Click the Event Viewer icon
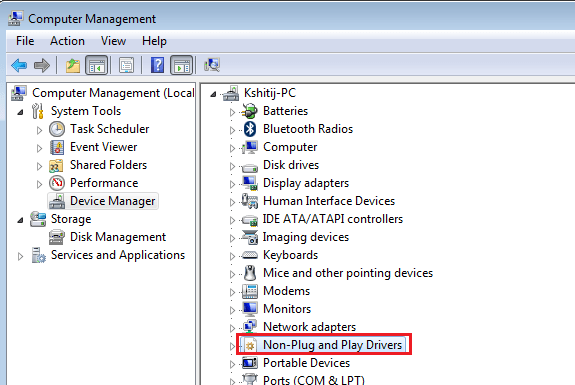This screenshot has width=575, height=385. (x=57, y=147)
